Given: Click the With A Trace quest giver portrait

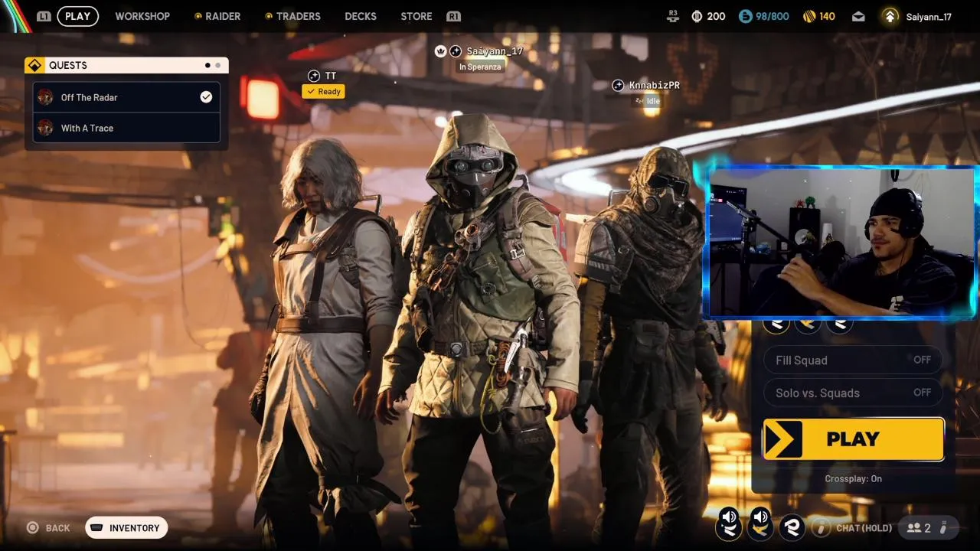Looking at the screenshot, I should click(x=45, y=128).
